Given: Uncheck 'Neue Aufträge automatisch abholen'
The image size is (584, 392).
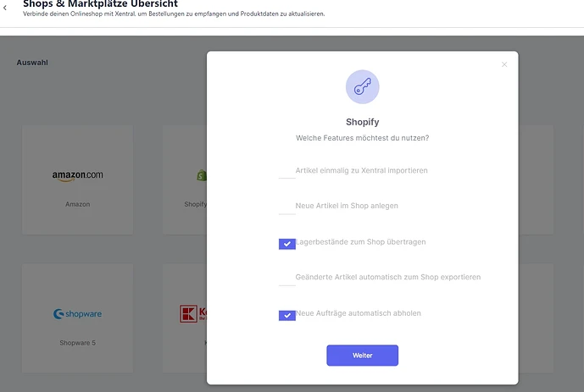Looking at the screenshot, I should tap(287, 316).
